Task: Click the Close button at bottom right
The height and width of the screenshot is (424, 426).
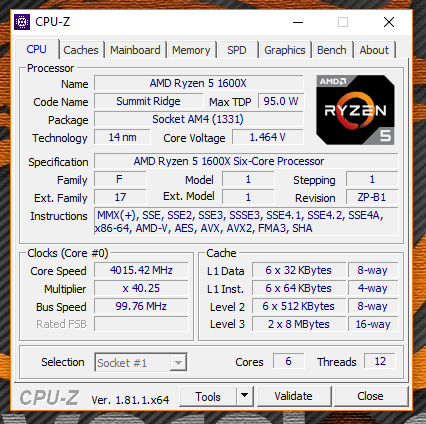Action: point(370,396)
